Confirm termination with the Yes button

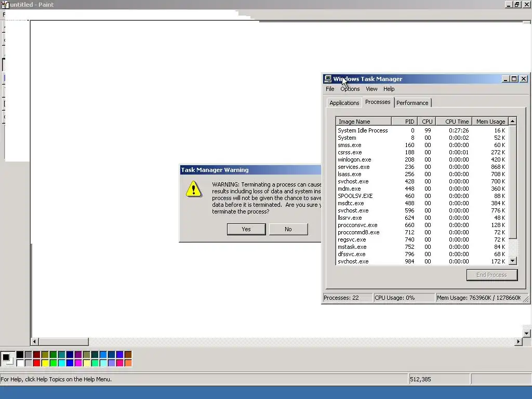point(246,229)
